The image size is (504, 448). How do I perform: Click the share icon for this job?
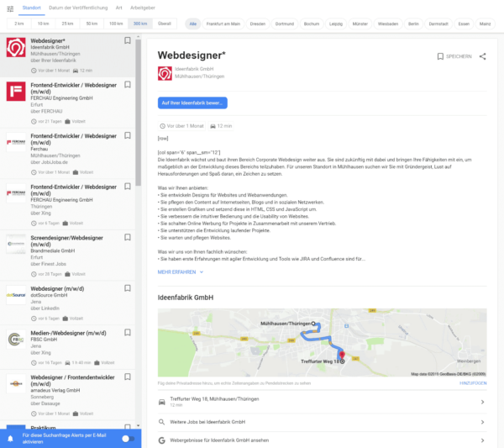point(482,56)
